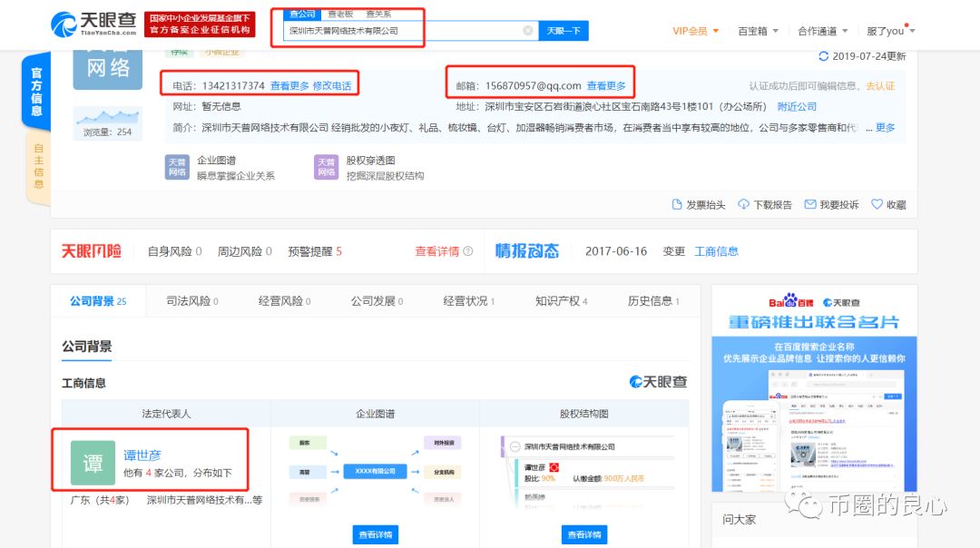Click the 自身风险 item

coord(174,251)
